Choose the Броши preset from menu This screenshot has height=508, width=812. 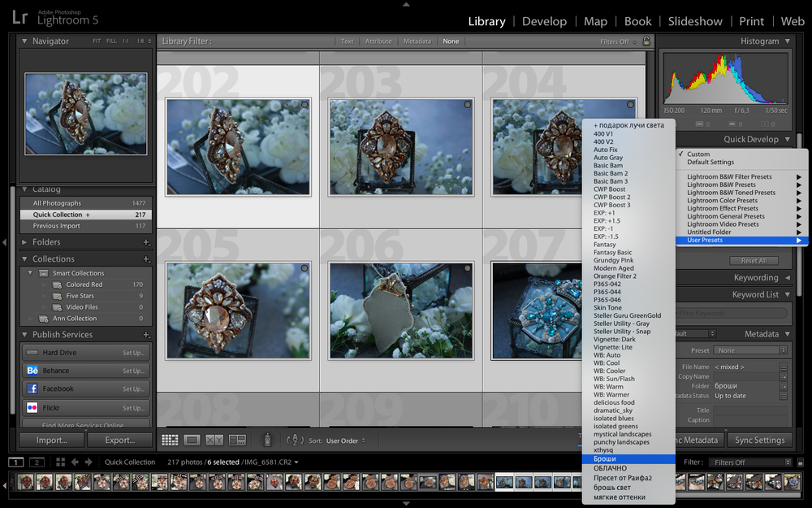coord(628,458)
